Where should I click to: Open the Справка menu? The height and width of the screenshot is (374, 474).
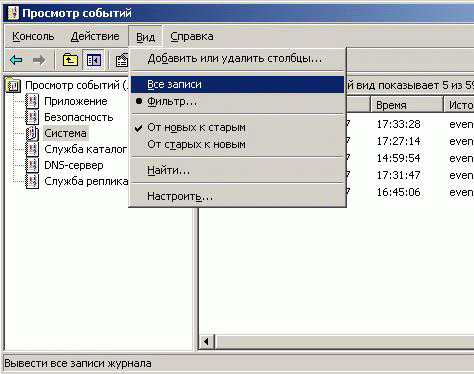tap(192, 36)
